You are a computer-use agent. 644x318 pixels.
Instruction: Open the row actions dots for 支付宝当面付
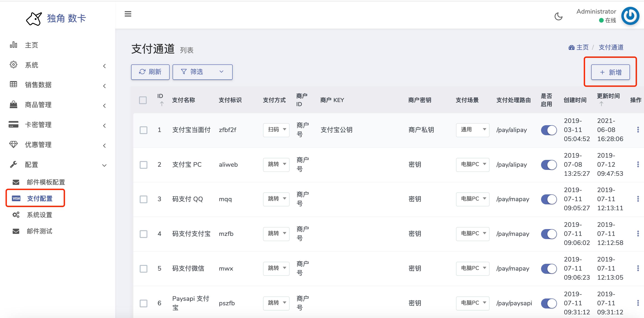pos(638,130)
